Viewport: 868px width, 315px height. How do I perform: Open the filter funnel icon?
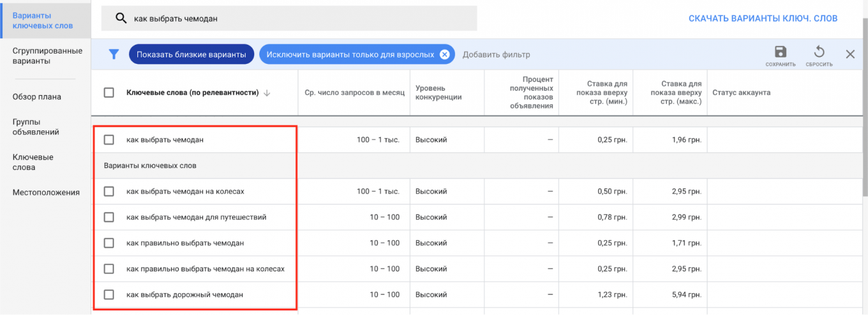pos(114,54)
